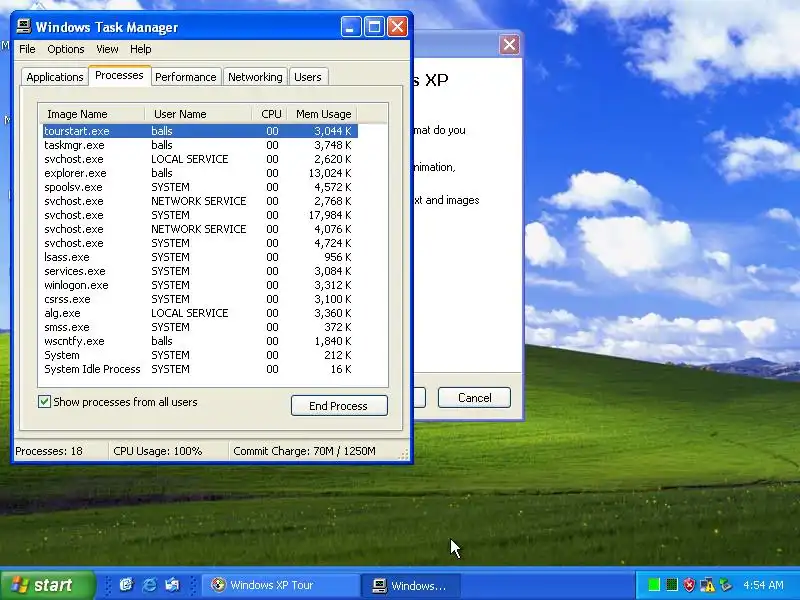This screenshot has height=600, width=800.
Task: Open the Start menu
Action: point(48,585)
